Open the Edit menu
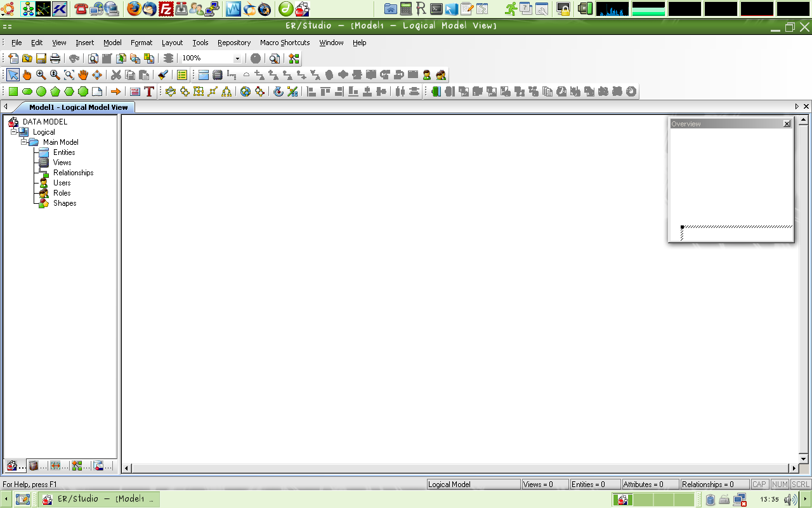Image resolution: width=812 pixels, height=508 pixels. tap(37, 43)
